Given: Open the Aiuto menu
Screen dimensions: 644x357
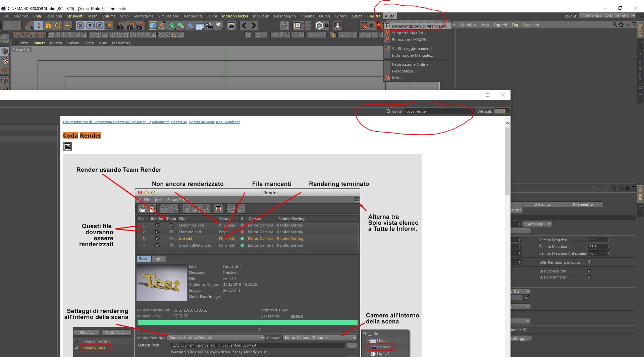Looking at the screenshot, I should tap(390, 16).
